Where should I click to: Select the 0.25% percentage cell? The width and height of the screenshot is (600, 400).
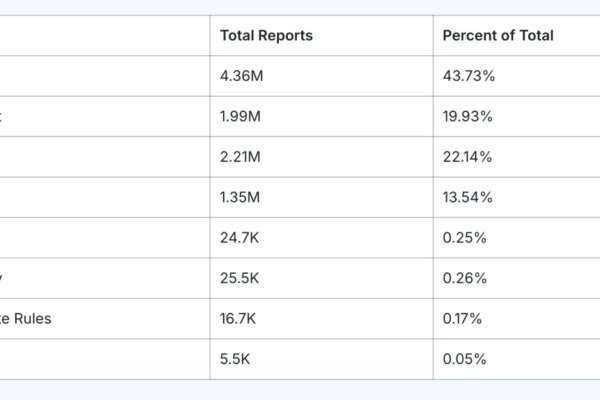click(463, 238)
